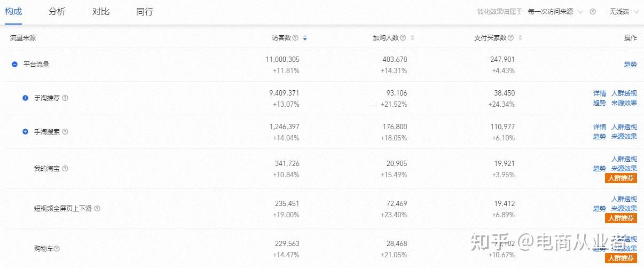Click help icon next to 手淘推荐
Image resolution: width=644 pixels, height=268 pixels.
(65, 98)
